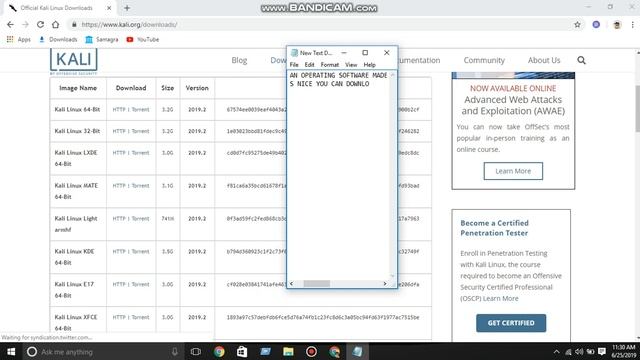Viewport: 640px width, 360px height.
Task: Click Torrent link for Kali Linux 32-Bit
Action: click(x=140, y=131)
